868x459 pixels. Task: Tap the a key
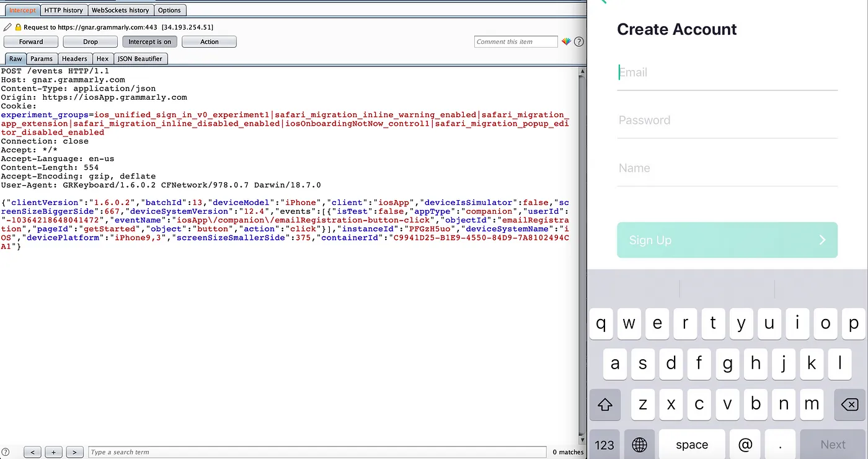(615, 364)
